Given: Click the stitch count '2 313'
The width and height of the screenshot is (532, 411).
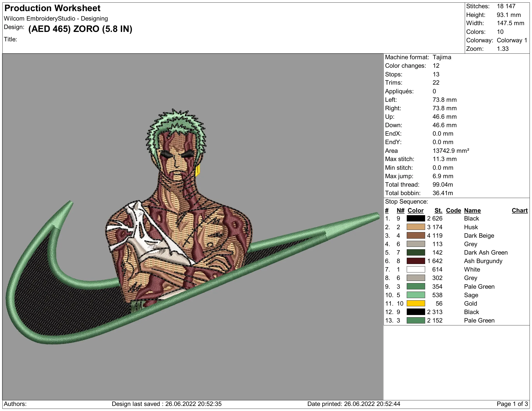Looking at the screenshot, I should [435, 312].
